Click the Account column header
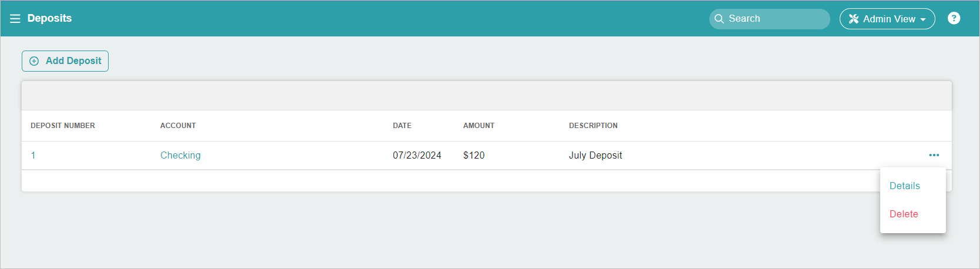The height and width of the screenshot is (269, 980). [x=178, y=126]
